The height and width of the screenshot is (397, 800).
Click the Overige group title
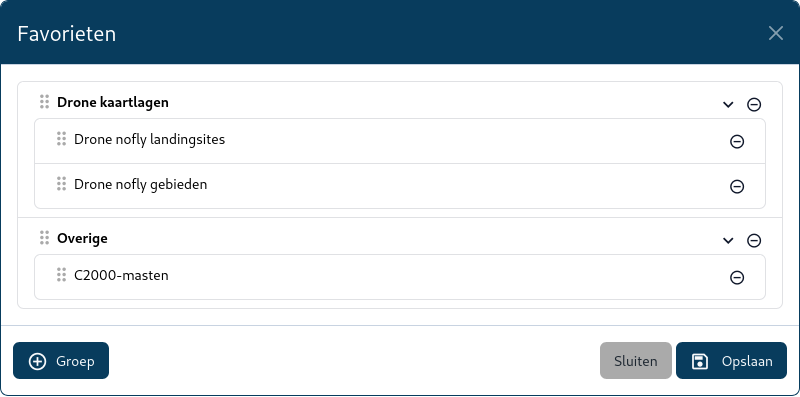pyautogui.click(x=82, y=238)
